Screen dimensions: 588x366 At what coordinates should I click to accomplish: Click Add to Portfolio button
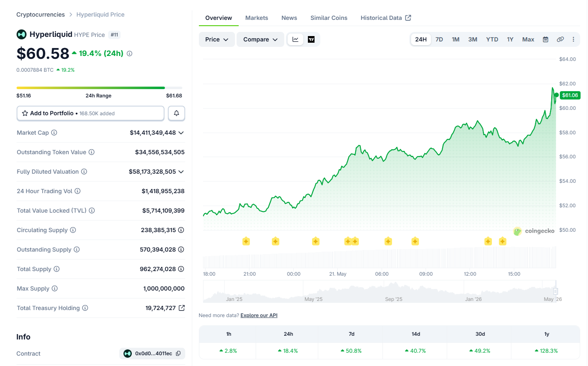90,113
